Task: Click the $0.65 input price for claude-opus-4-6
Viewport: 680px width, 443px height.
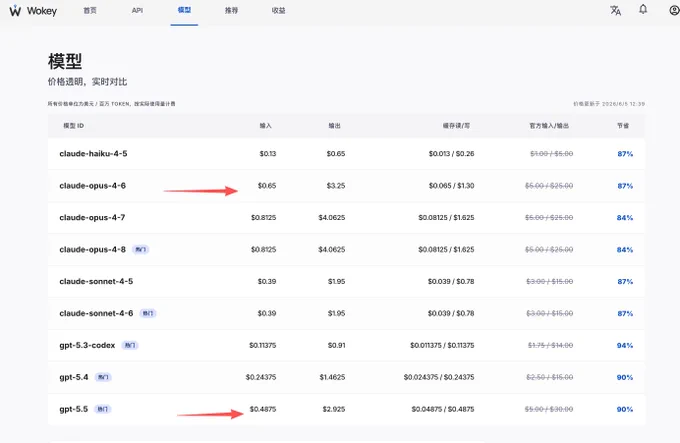Action: (267, 186)
